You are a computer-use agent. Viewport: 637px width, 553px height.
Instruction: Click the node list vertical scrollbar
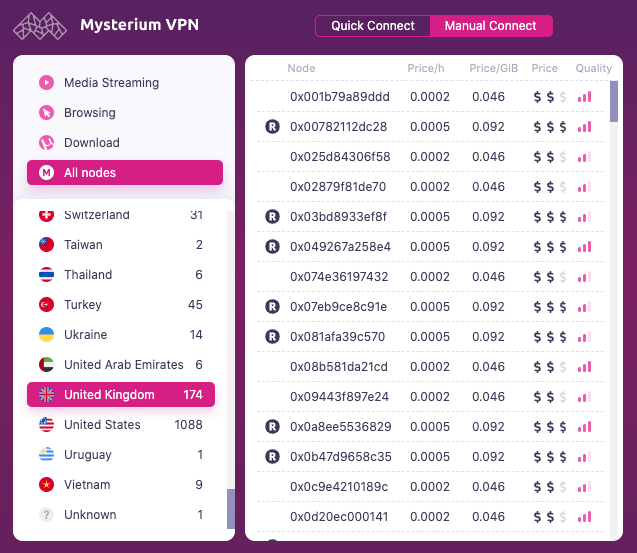(x=614, y=102)
